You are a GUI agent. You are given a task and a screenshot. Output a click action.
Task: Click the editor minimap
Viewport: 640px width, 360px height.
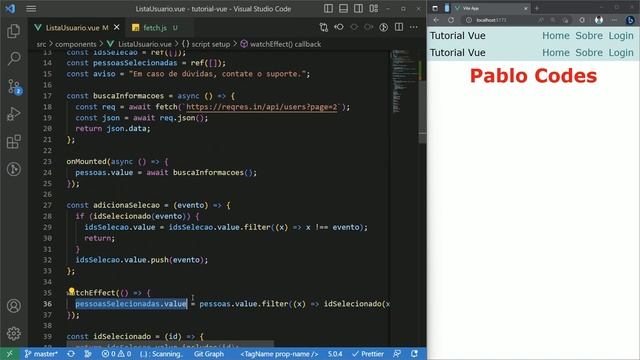[403, 82]
